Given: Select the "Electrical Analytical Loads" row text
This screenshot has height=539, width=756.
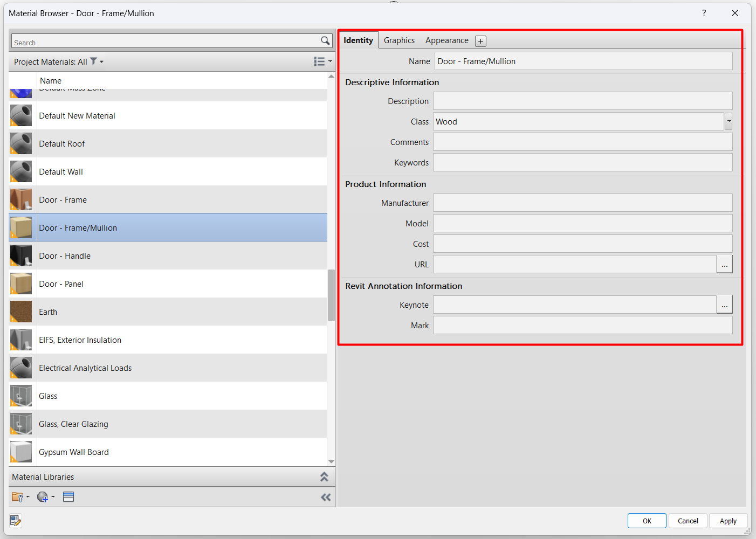Looking at the screenshot, I should [x=85, y=368].
